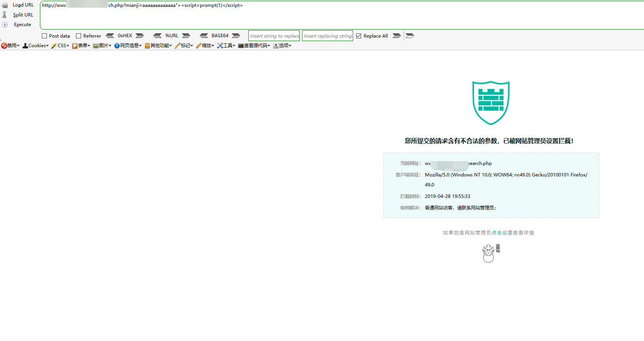Viewport: 644px width, 341px height.
Task: Open the CSS dropdown menu
Action: pos(60,46)
